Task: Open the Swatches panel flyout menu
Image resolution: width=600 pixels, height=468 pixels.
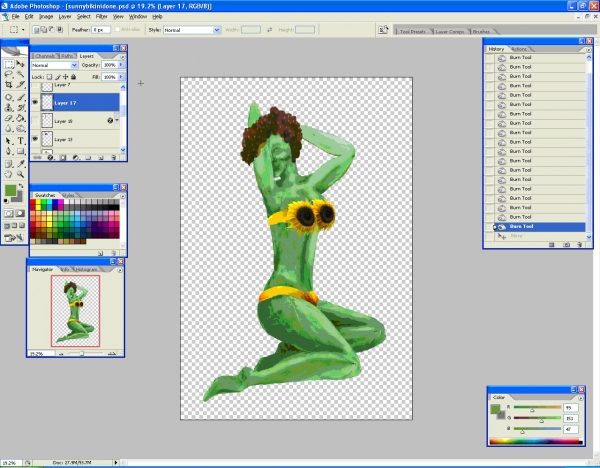Action: [x=122, y=196]
